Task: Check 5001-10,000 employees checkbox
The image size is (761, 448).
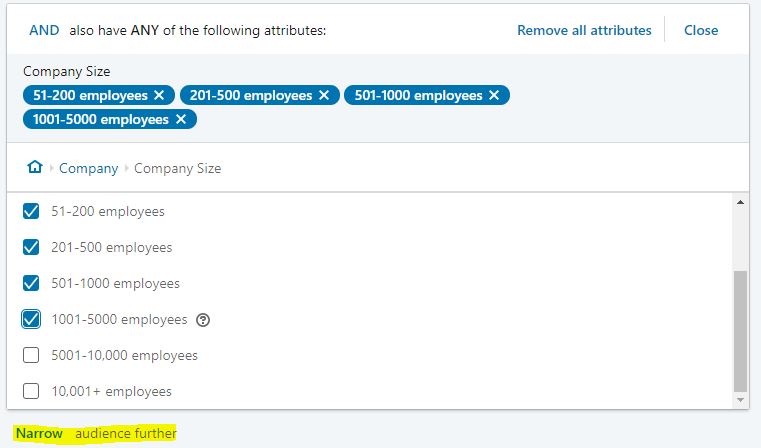Action: [x=31, y=355]
